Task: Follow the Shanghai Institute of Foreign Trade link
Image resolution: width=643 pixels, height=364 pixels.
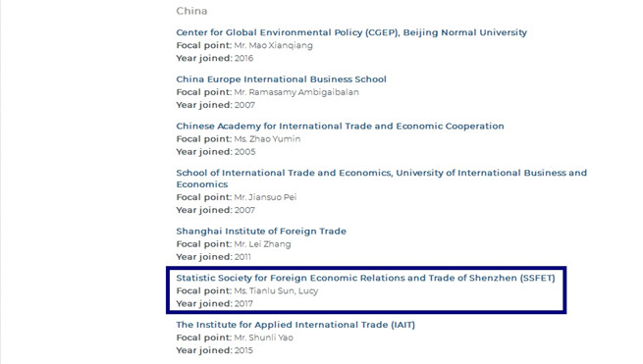Action: [261, 232]
